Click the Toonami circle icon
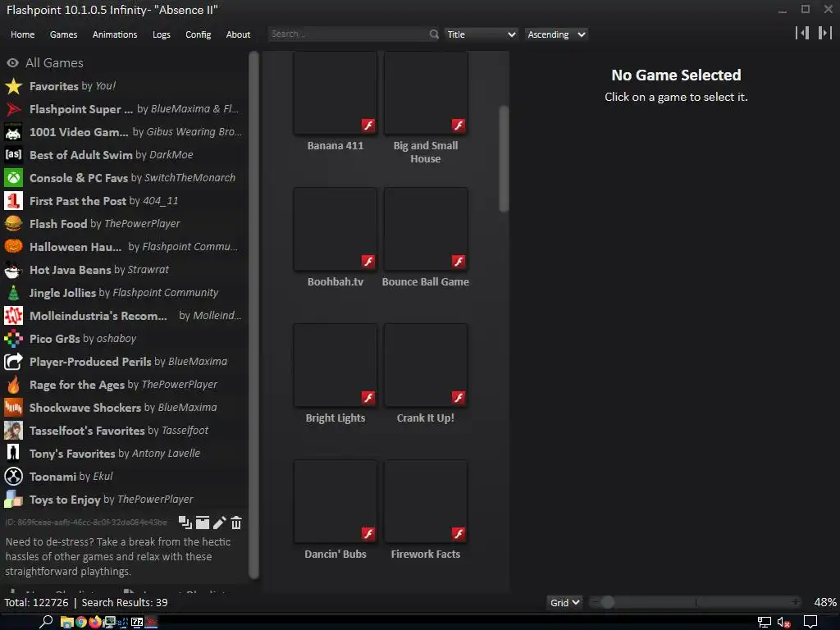Viewport: 840px width, 630px height. [x=13, y=477]
